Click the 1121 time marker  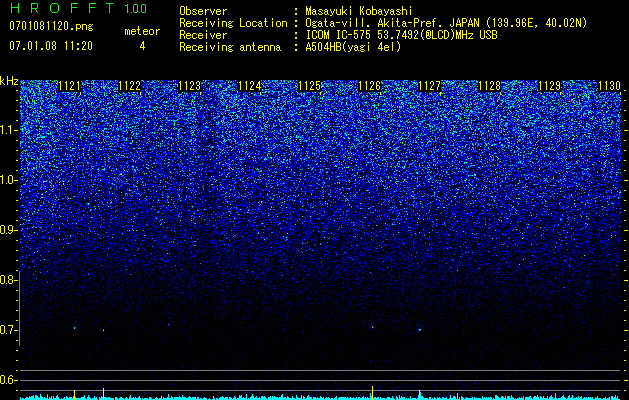coord(69,86)
